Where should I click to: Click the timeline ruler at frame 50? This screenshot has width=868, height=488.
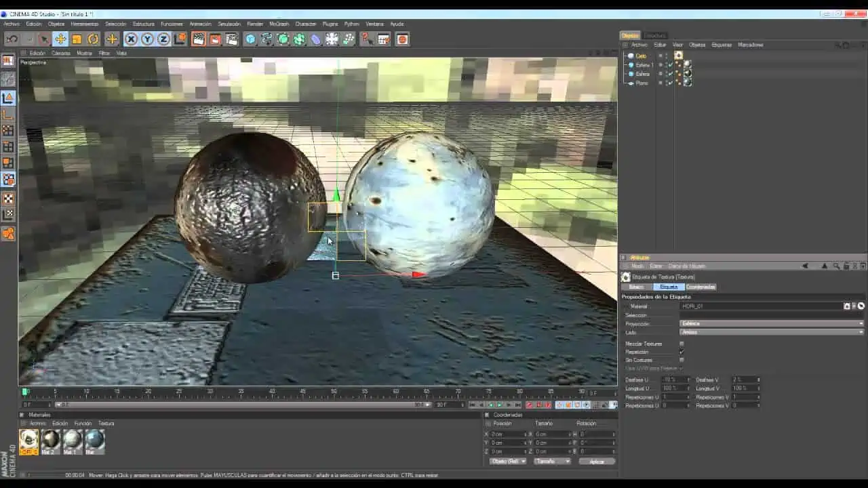click(334, 392)
